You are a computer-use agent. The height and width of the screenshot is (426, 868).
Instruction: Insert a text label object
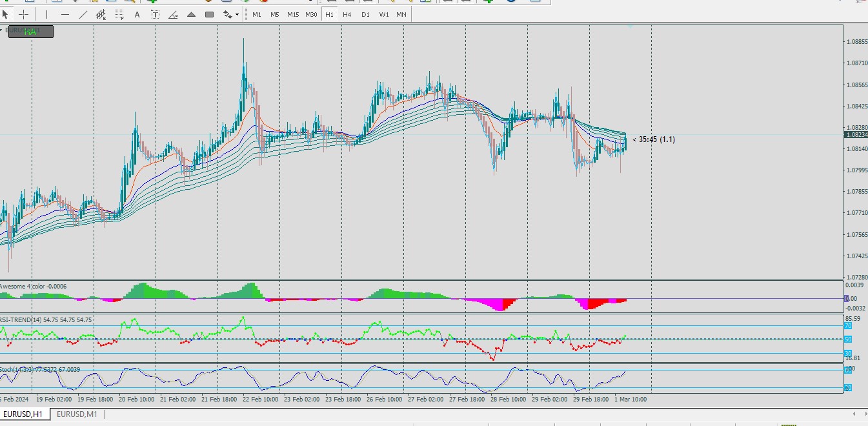[x=155, y=14]
